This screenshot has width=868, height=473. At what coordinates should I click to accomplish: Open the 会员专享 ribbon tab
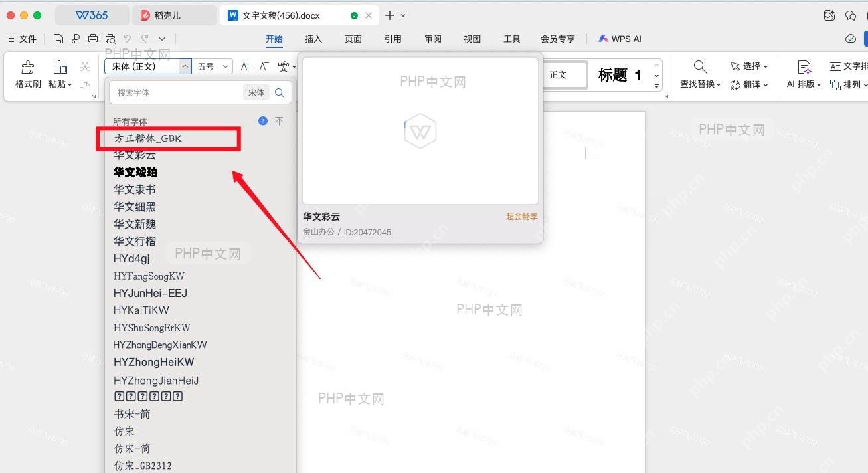(558, 39)
